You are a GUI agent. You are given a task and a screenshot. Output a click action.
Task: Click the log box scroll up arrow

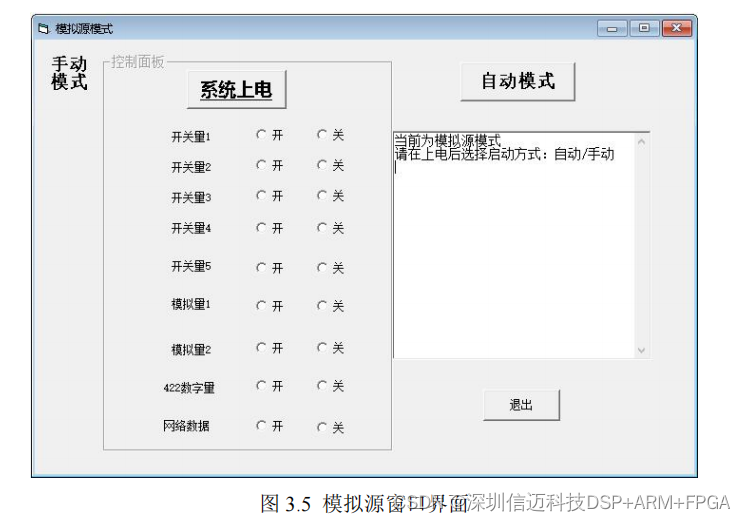pyautogui.click(x=641, y=141)
